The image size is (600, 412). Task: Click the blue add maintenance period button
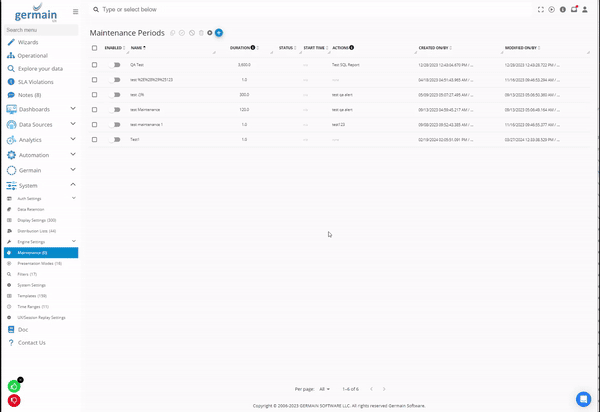click(x=219, y=33)
